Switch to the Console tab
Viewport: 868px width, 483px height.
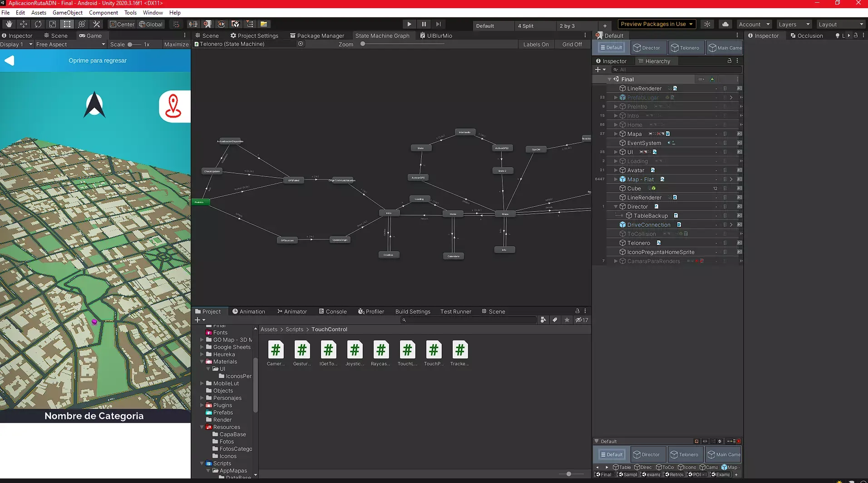(333, 311)
